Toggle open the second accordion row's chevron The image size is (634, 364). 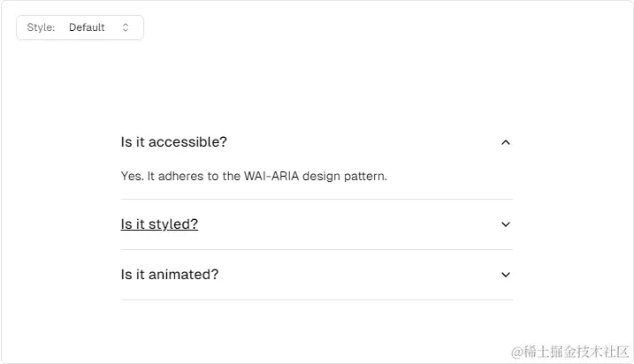(x=506, y=224)
